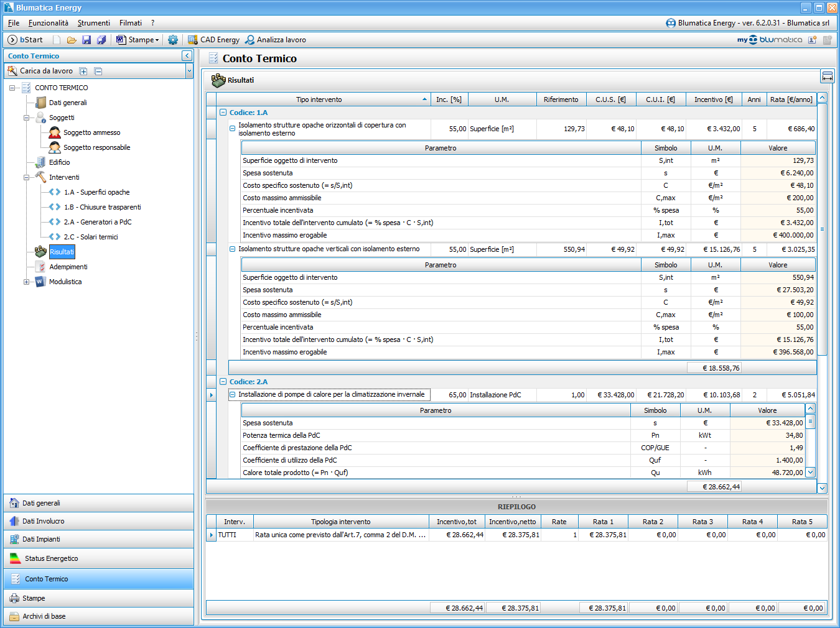
Task: Expand the Modulistica tree node
Action: pyautogui.click(x=26, y=282)
